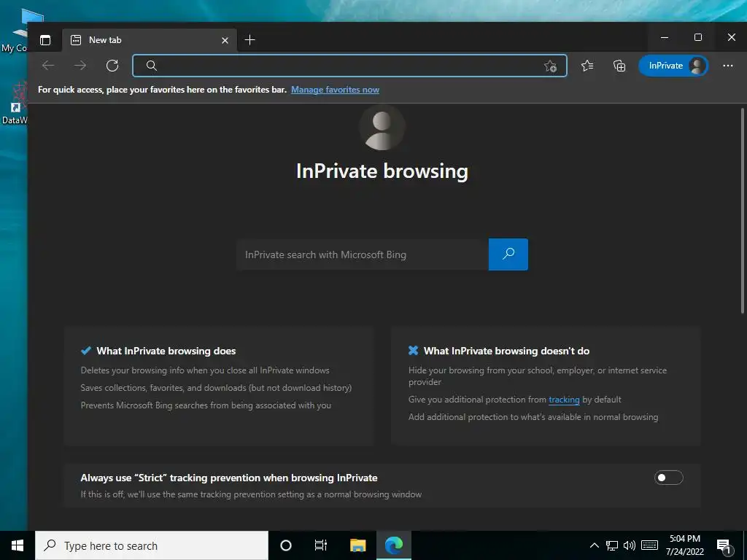This screenshot has height=560, width=747.
Task: Click What InPrivate browsing does heading
Action: (166, 351)
